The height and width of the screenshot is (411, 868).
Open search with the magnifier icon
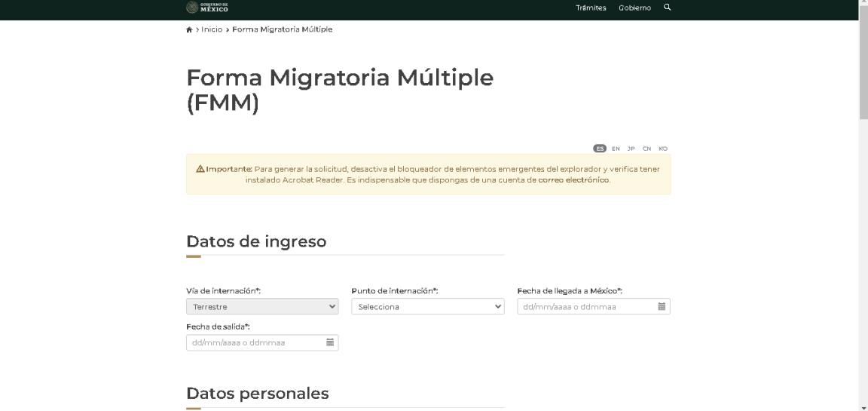pos(666,8)
